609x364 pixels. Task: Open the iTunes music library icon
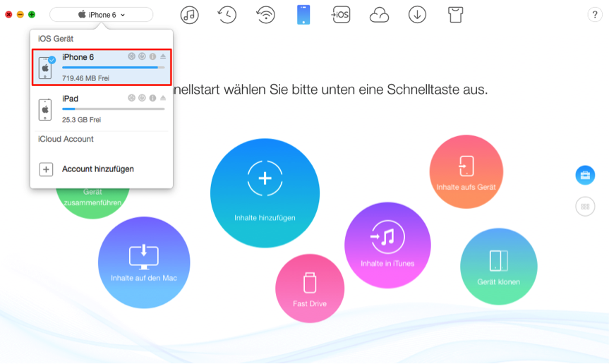point(190,15)
